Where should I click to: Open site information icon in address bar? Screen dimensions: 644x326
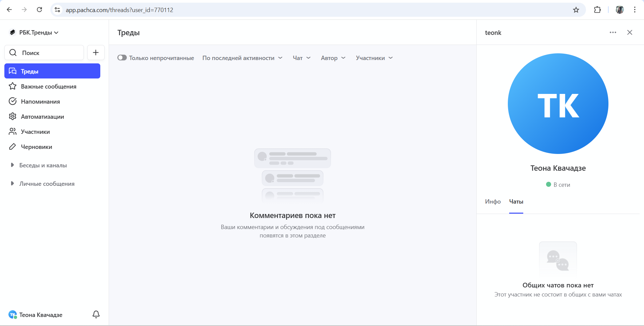(58, 10)
